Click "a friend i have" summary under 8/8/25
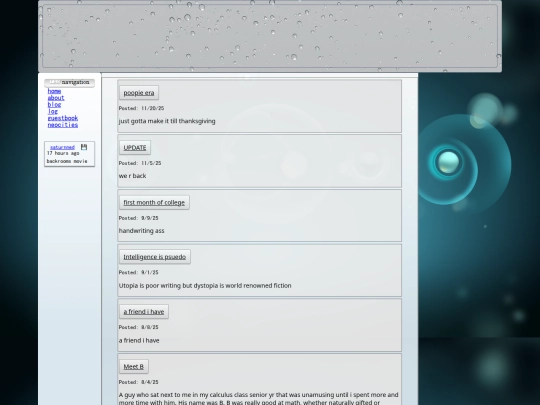The width and height of the screenshot is (540, 405). tap(139, 340)
